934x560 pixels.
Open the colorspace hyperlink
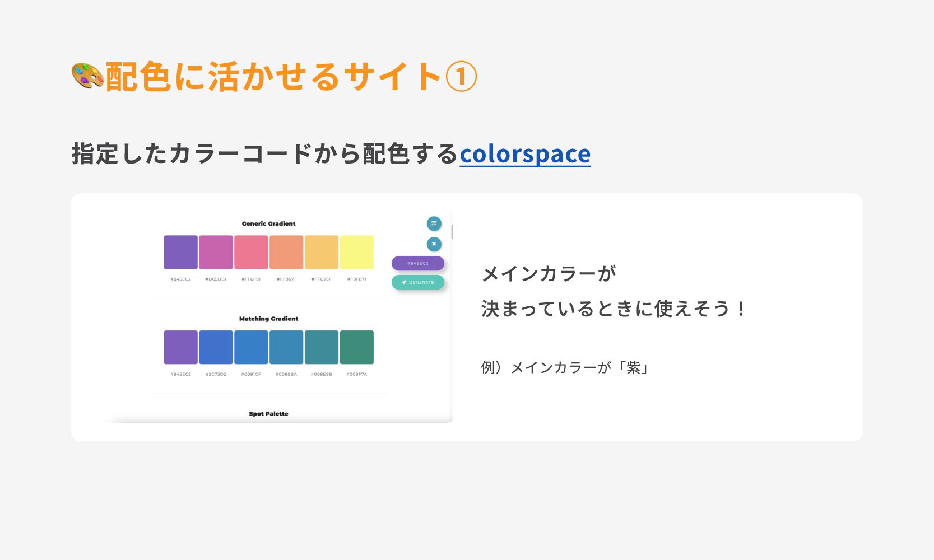pyautogui.click(x=525, y=154)
